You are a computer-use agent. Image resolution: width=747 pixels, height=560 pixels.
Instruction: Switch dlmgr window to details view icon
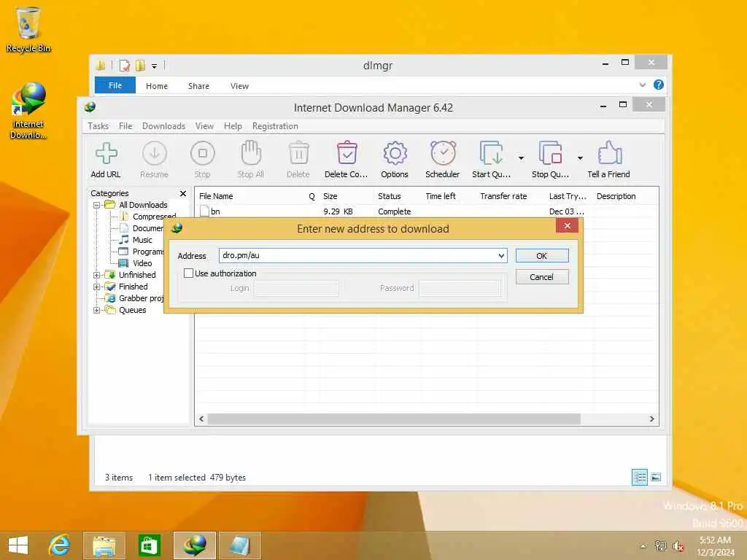(x=639, y=477)
